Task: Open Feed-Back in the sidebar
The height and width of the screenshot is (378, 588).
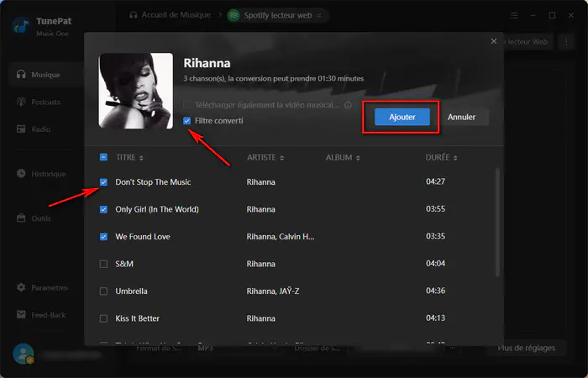Action: (49, 315)
